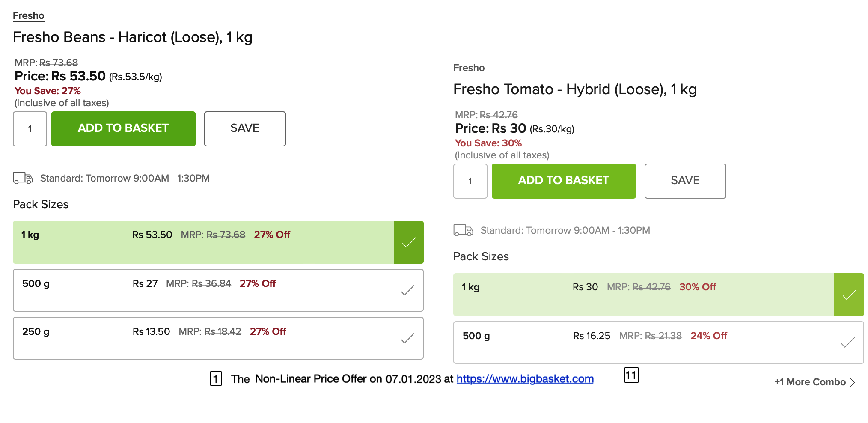Click delivery truck icon under Tomato
868x423 pixels.
(463, 230)
